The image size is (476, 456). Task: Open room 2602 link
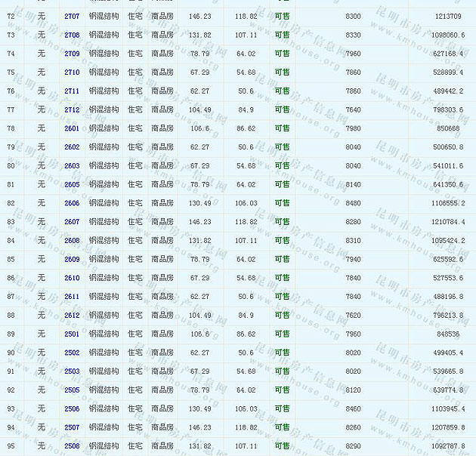72,147
